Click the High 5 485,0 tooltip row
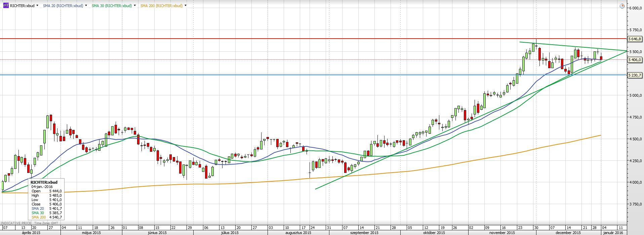Screen dimensions: 644x235 46,195
